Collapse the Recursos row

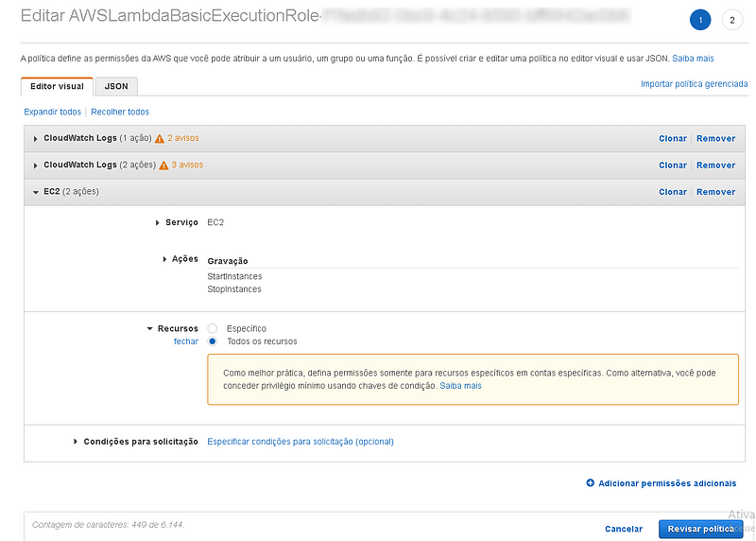click(150, 328)
